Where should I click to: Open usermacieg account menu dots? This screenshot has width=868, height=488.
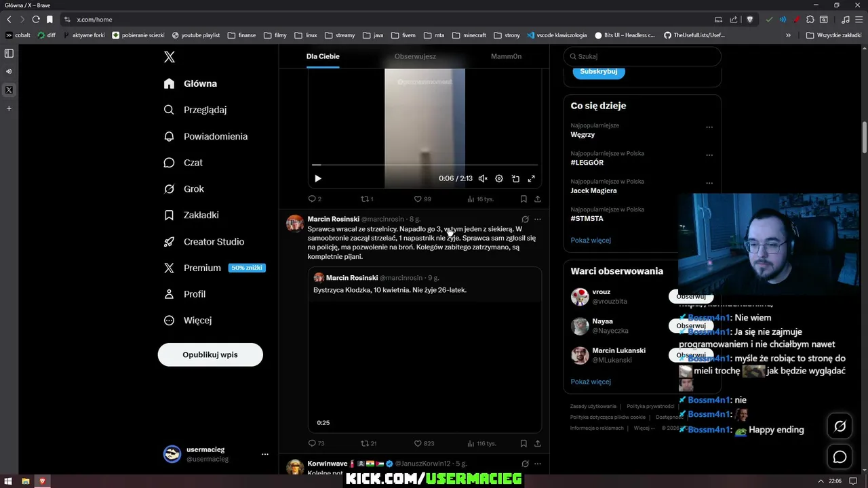[x=265, y=454]
